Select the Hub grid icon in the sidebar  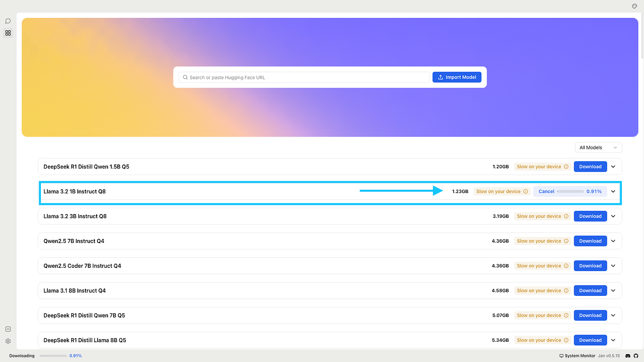pyautogui.click(x=8, y=33)
